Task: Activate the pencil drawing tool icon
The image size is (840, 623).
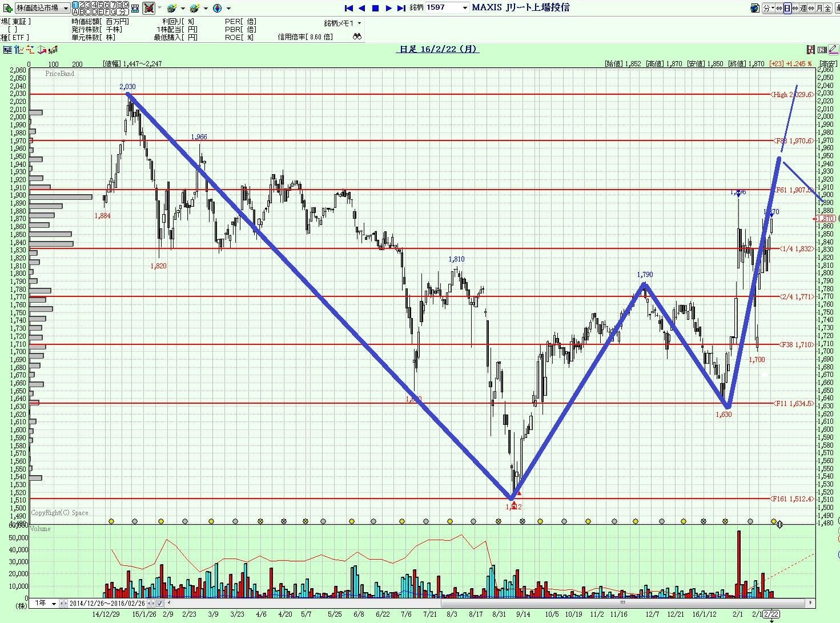Action: [833, 50]
